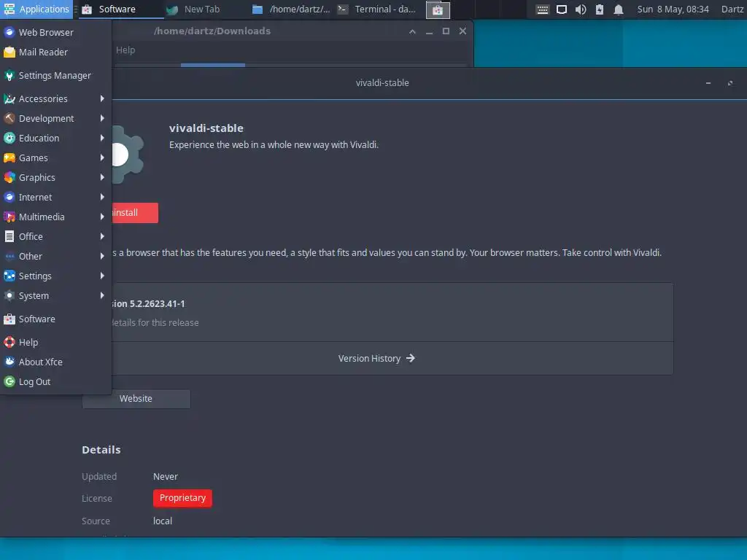Click the Log Out icon
This screenshot has width=747, height=560.
pyautogui.click(x=9, y=382)
